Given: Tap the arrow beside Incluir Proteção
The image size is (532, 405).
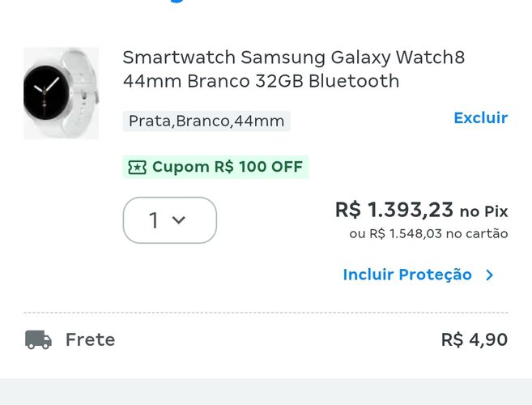Looking at the screenshot, I should [x=490, y=275].
